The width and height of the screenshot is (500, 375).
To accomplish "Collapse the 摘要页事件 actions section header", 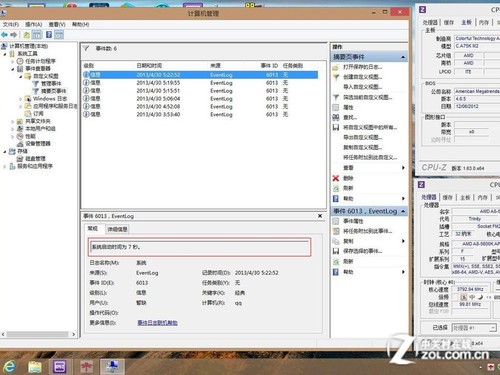I will (369, 57).
